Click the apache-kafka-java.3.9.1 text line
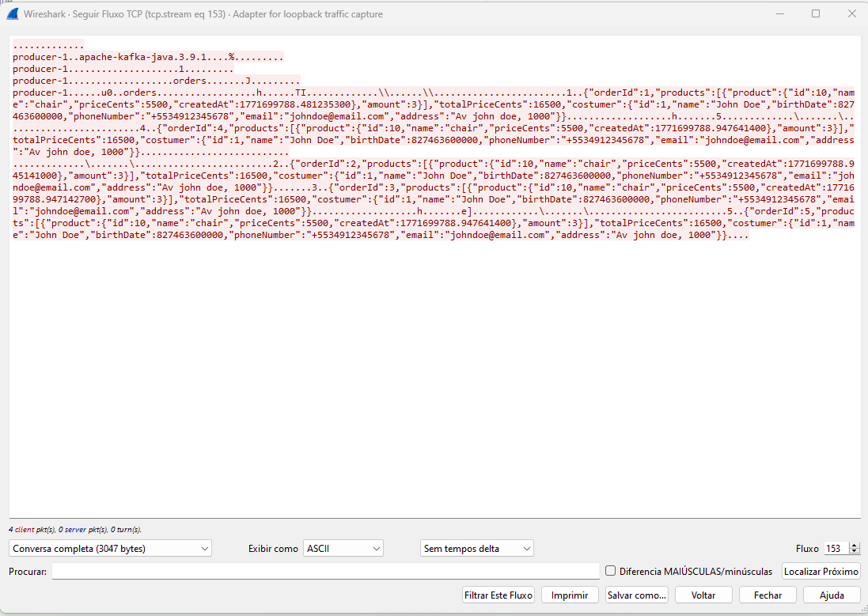This screenshot has width=868, height=616. point(148,57)
